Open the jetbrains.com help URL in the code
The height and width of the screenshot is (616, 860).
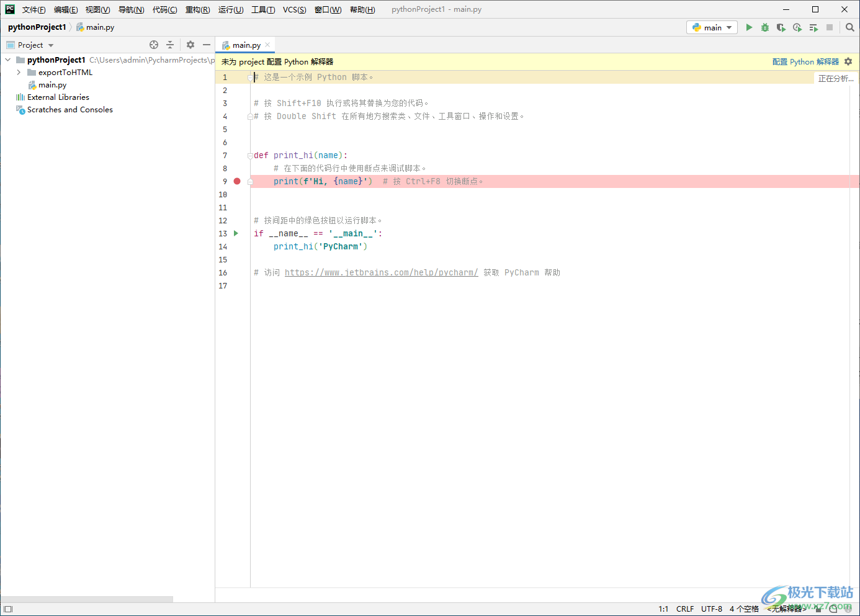[x=381, y=272]
